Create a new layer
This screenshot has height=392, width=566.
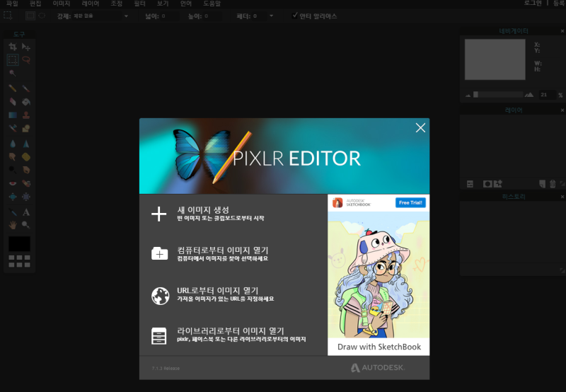click(542, 184)
